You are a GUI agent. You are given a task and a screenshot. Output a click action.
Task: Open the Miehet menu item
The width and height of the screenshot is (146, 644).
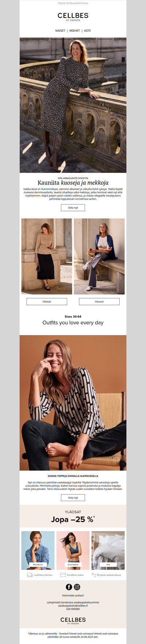tap(74, 31)
